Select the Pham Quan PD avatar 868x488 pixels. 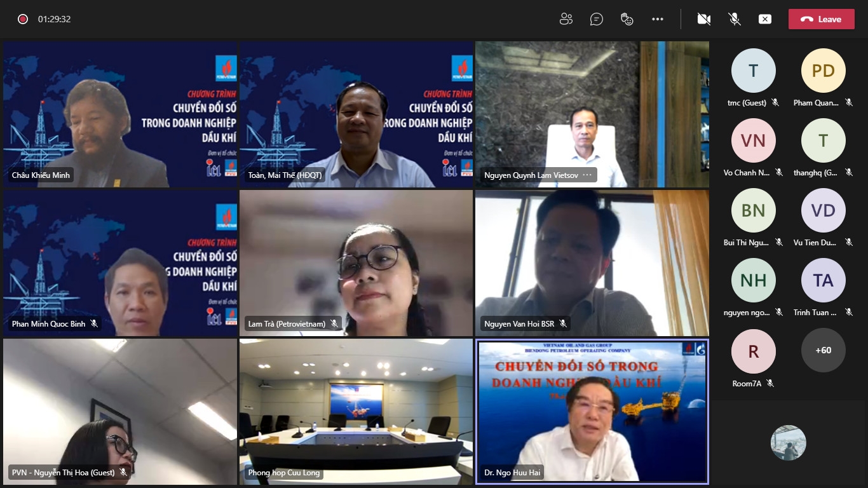(824, 71)
